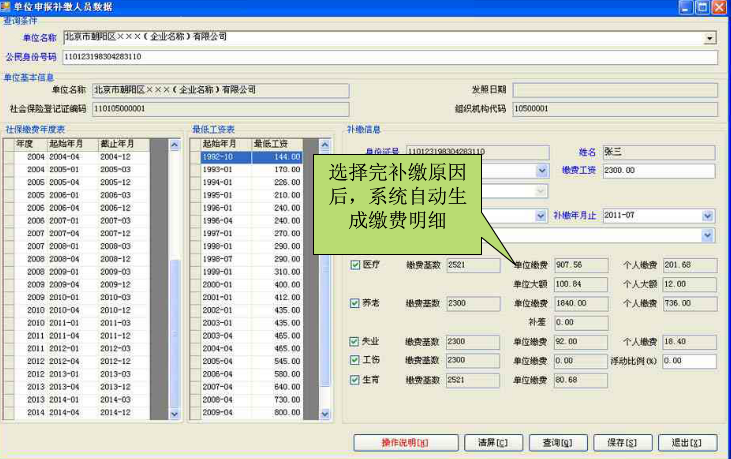Click the 缴费工资 field showing 2300.00

(659, 171)
